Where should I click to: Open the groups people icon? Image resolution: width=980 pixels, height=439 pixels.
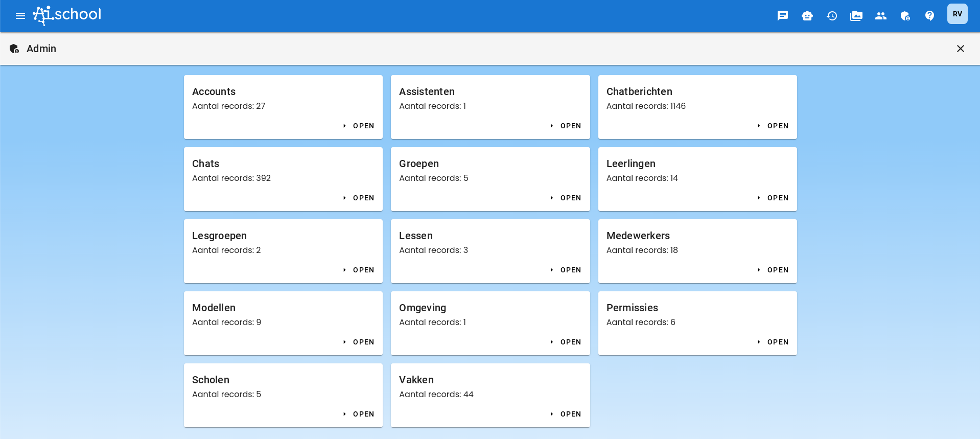[880, 16]
